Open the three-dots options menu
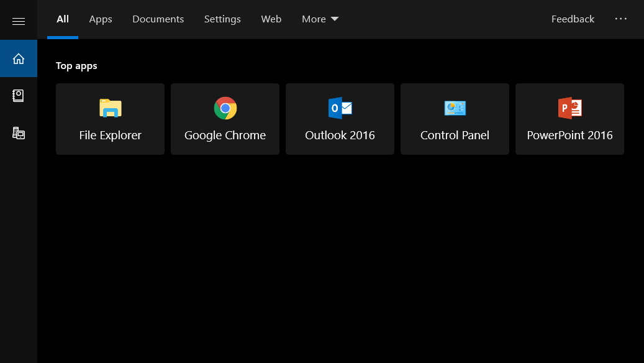Screen dimensions: 644x363 (x=620, y=19)
